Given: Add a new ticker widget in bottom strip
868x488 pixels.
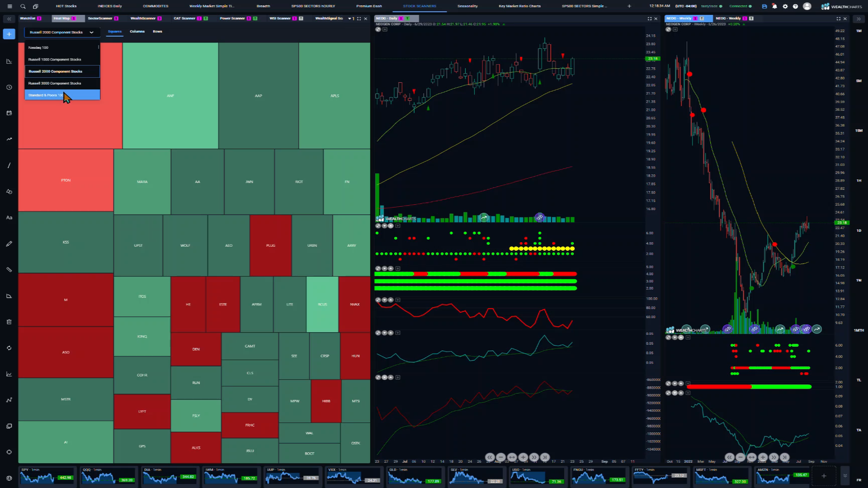Looking at the screenshot, I should click(824, 476).
